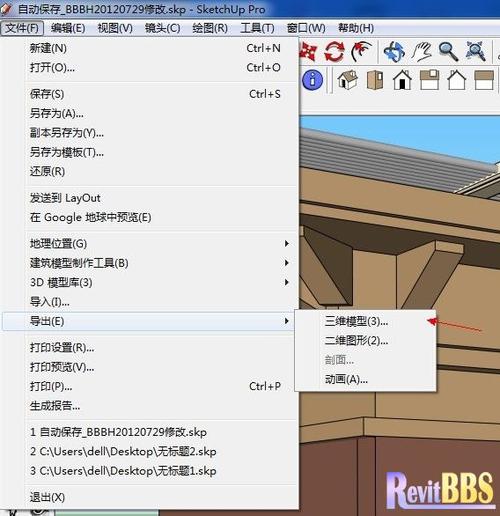Open recent file 无标题1.skp
This screenshot has height=516, width=500.
150,471
